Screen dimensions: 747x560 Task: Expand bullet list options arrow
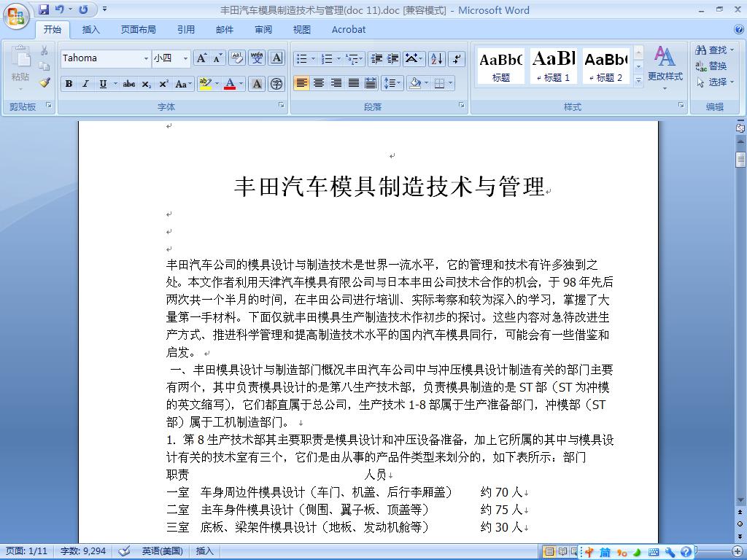pyautogui.click(x=314, y=58)
